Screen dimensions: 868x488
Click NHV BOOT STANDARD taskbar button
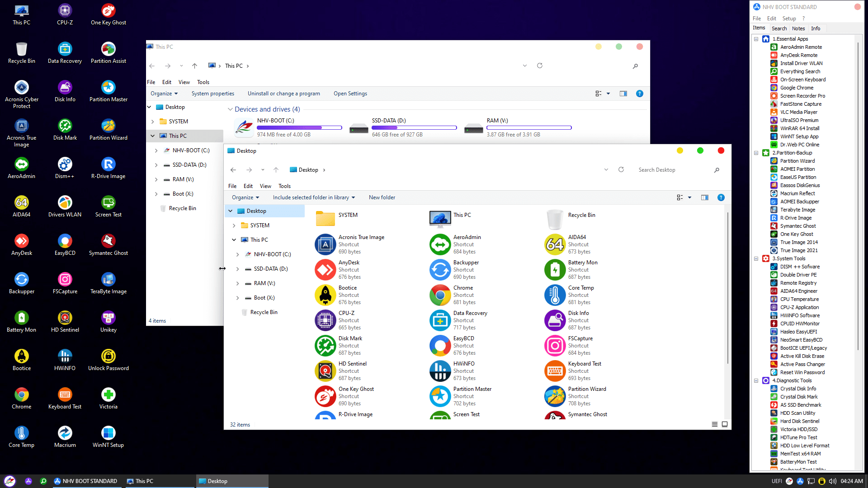86,481
